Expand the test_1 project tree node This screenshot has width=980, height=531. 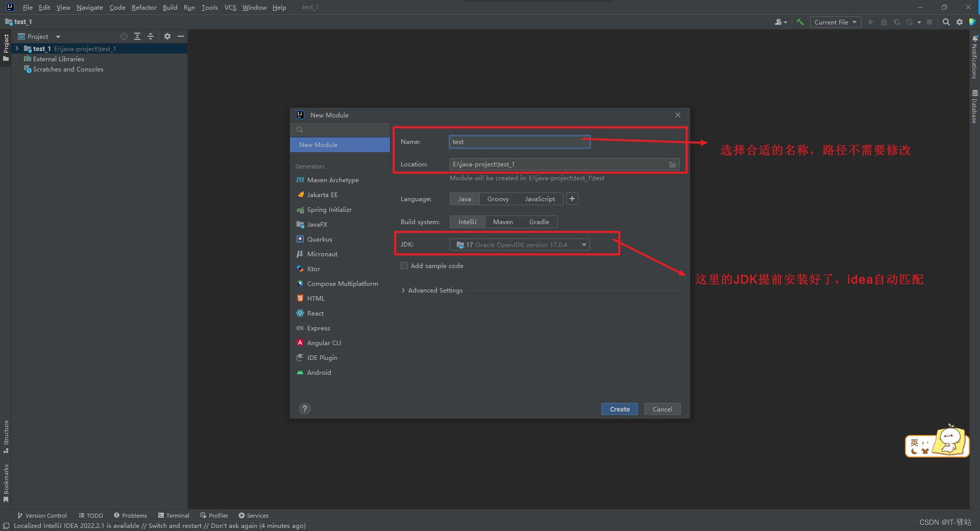pos(17,49)
